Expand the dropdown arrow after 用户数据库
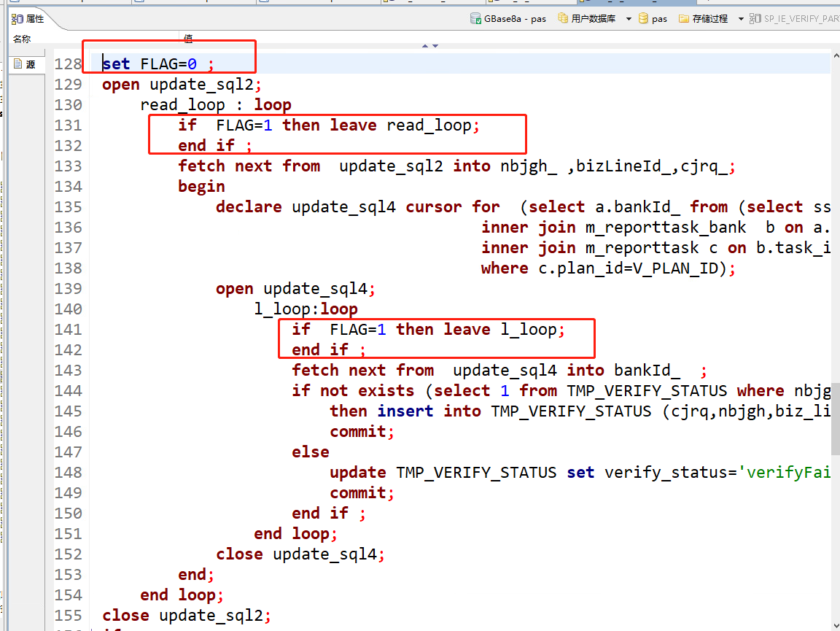 pos(629,19)
